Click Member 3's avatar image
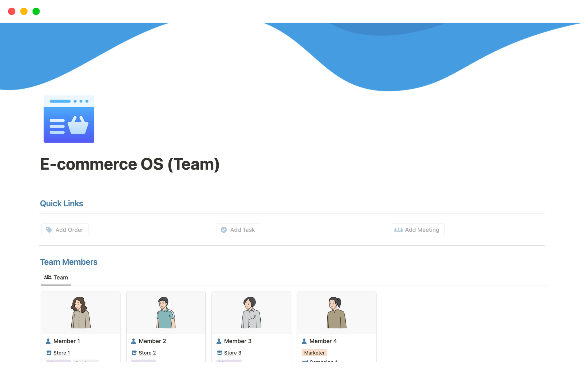Screen dimensions: 588x368 pyautogui.click(x=251, y=312)
